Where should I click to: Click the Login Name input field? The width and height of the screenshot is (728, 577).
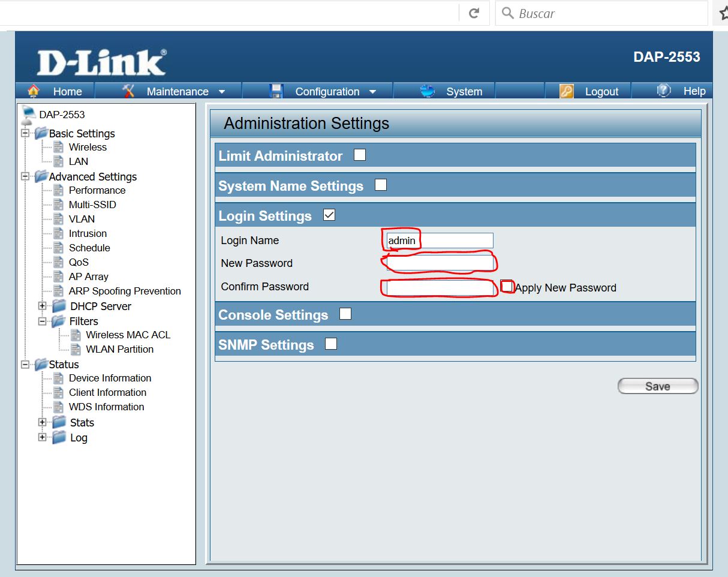[x=440, y=241]
